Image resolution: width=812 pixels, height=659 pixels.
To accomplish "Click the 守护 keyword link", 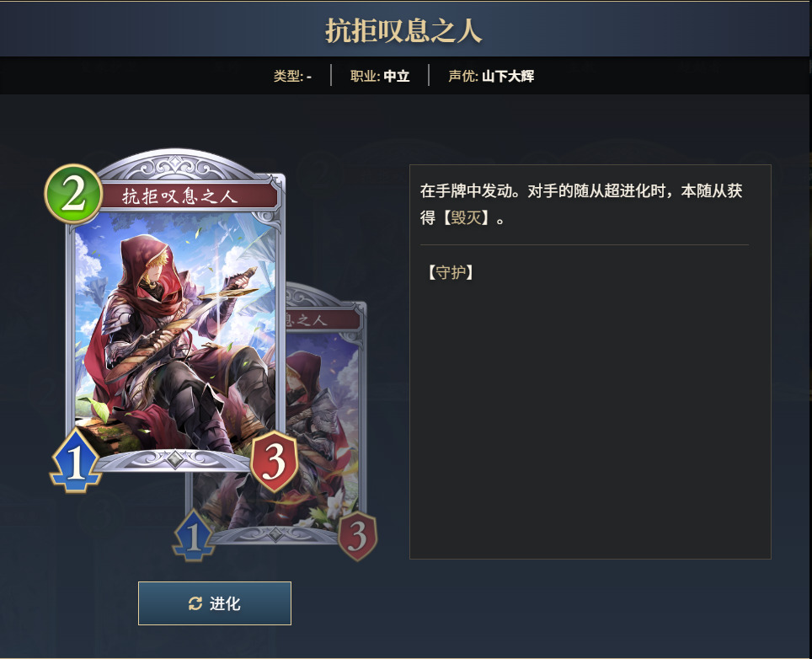I will [x=450, y=272].
